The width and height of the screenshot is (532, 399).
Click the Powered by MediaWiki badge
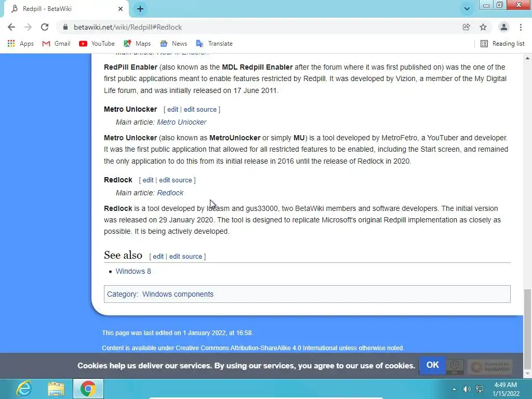click(x=489, y=367)
